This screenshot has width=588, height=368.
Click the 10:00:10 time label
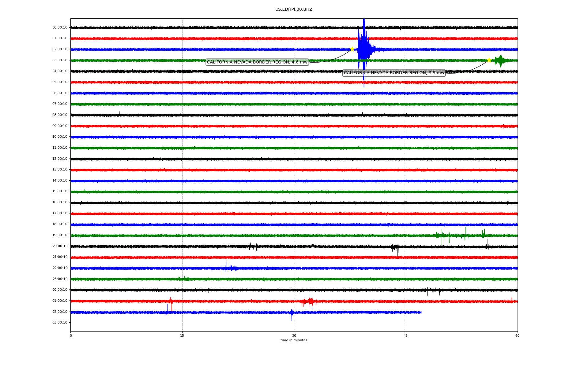pos(60,137)
